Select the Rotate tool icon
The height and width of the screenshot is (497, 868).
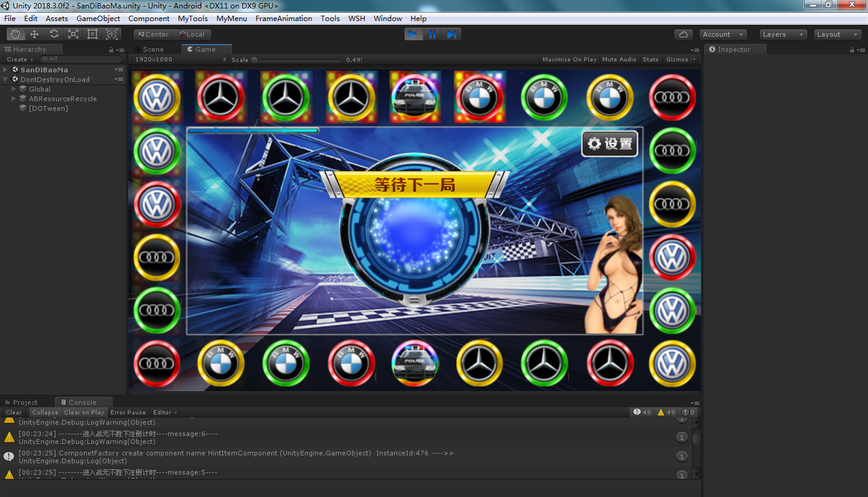(54, 34)
